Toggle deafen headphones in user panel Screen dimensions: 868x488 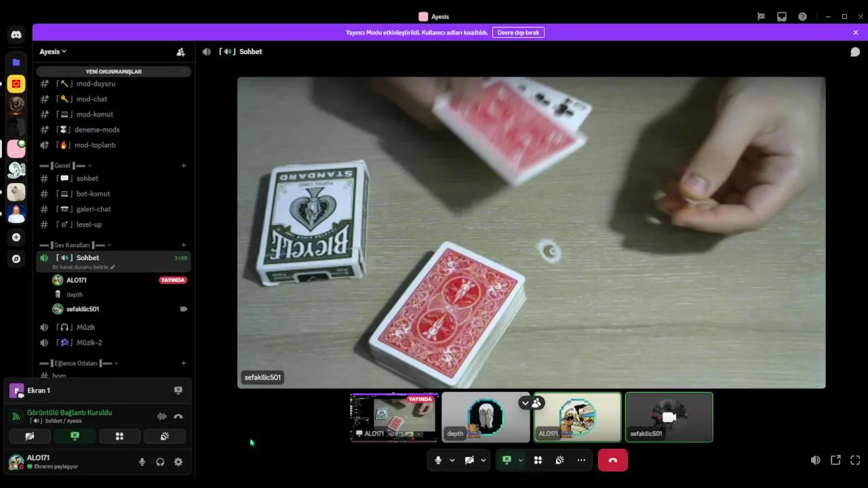coord(160,462)
